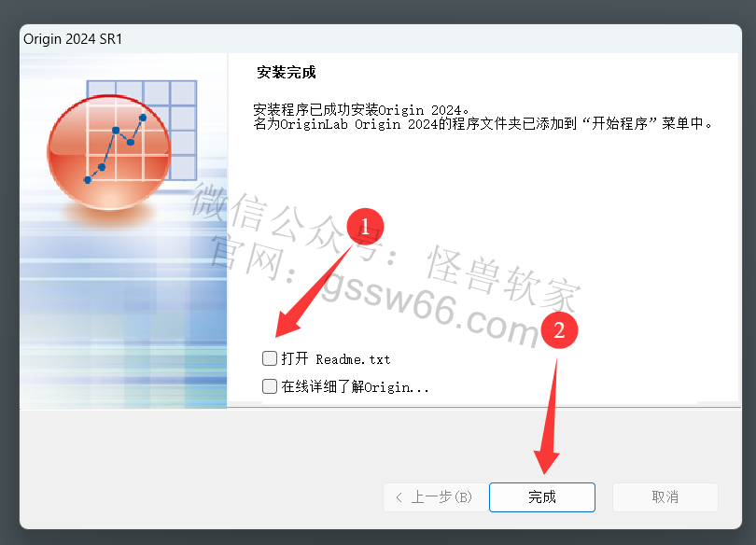This screenshot has height=545, width=756.
Task: Go back using 上一步(B) button
Action: coord(435,497)
